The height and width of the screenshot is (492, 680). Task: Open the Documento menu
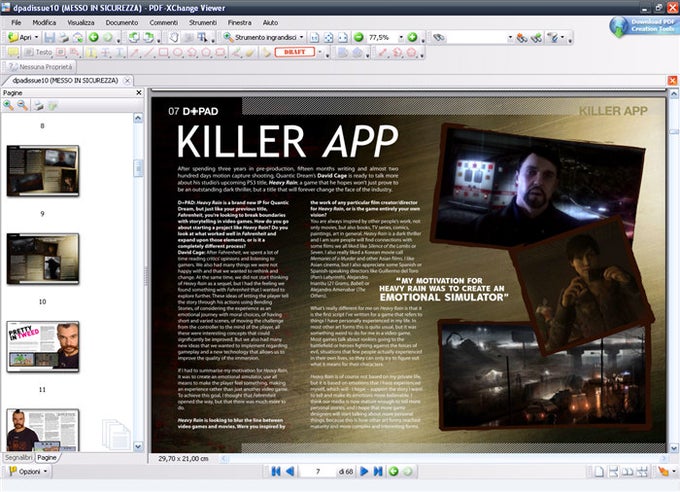pyautogui.click(x=122, y=23)
